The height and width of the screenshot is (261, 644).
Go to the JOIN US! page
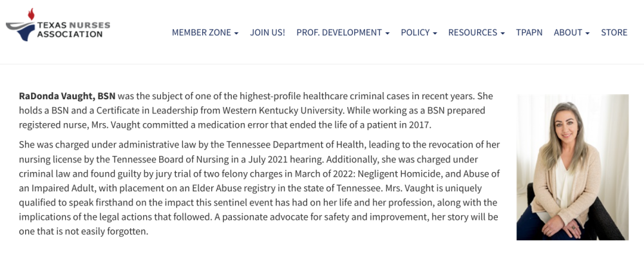pos(267,32)
